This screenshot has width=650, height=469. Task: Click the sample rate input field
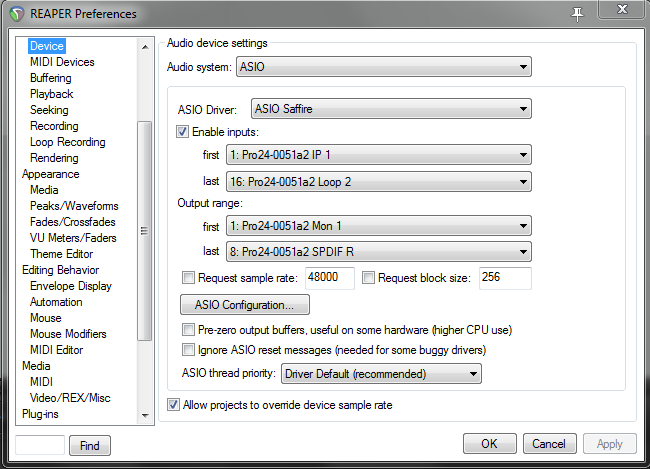(x=329, y=278)
